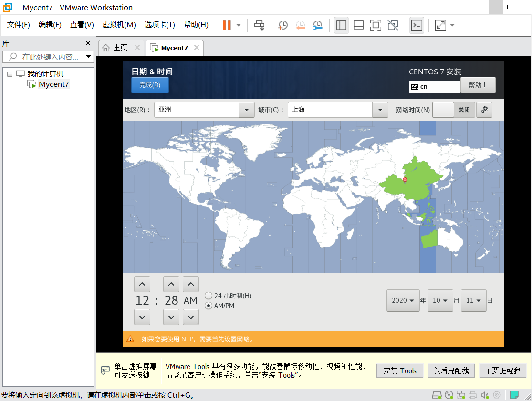Switch to the 主页 tab
Image resolution: width=532 pixels, height=401 pixels.
pos(119,47)
